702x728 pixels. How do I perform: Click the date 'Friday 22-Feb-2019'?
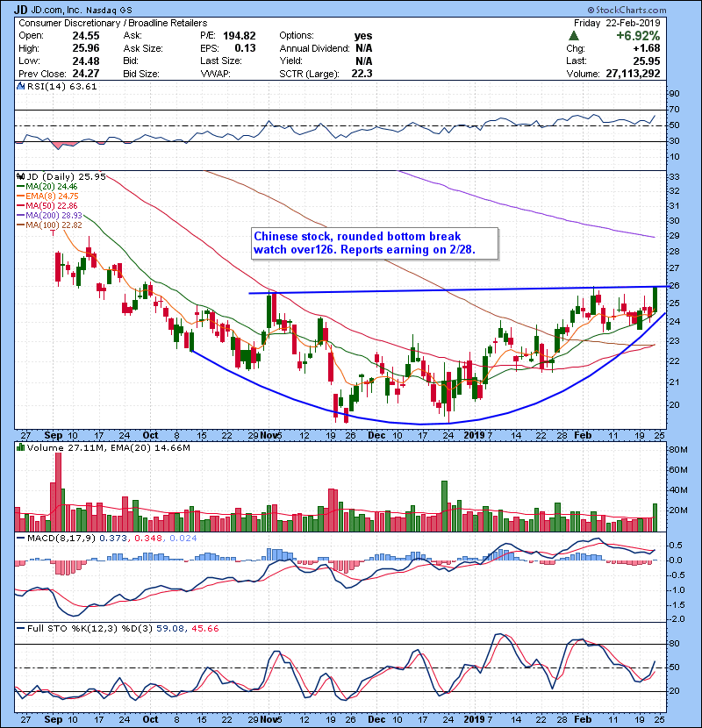[x=617, y=23]
